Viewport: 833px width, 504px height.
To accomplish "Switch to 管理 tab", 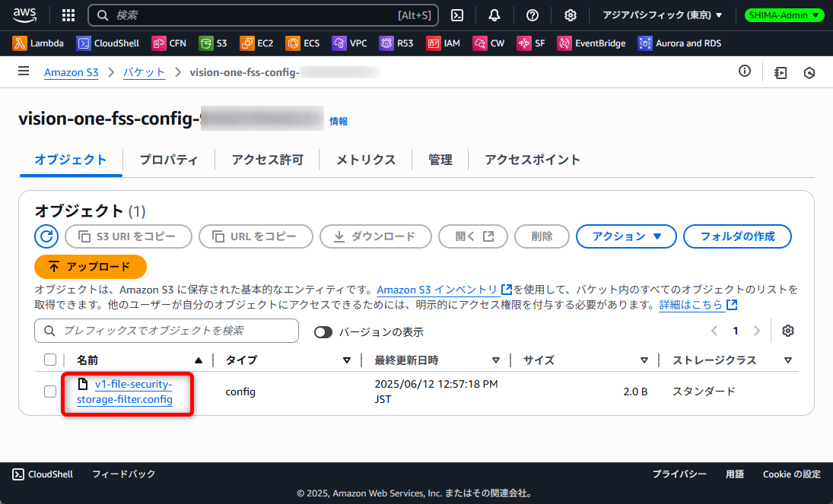I will pos(440,160).
